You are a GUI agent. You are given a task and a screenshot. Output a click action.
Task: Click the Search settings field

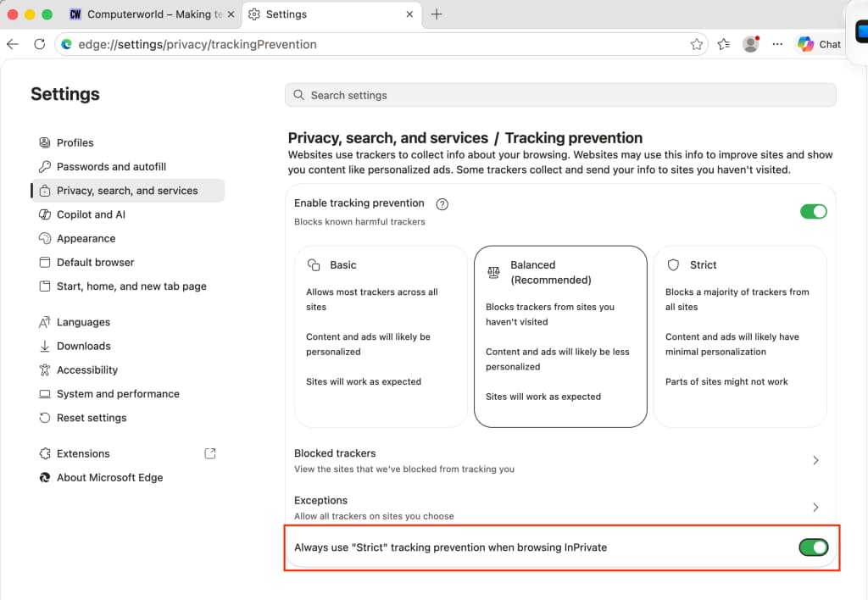(560, 95)
